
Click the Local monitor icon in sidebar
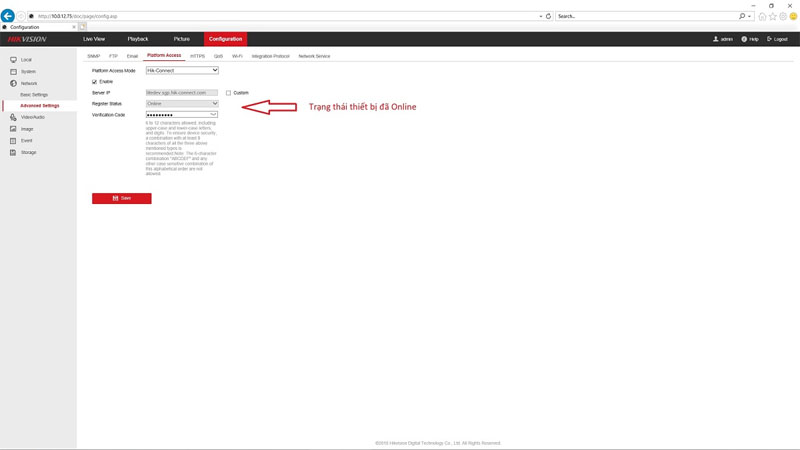tap(13, 60)
